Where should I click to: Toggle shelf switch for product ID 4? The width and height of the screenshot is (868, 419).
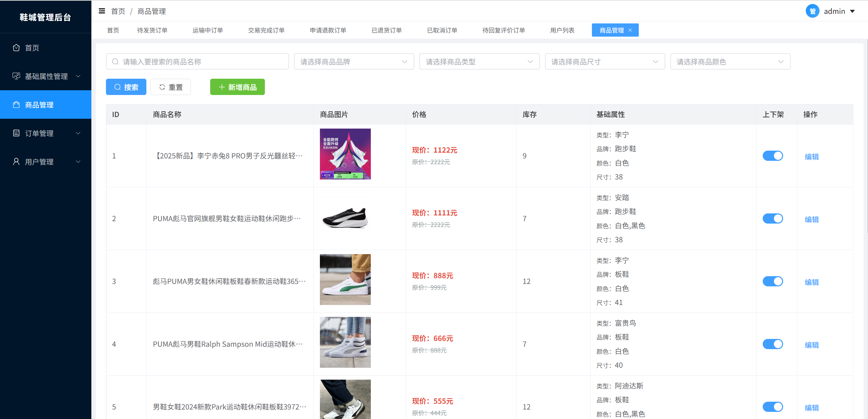click(773, 344)
